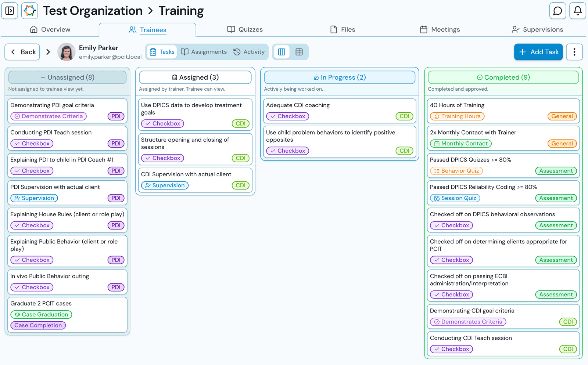
Task: Switch to board column view
Action: (282, 52)
